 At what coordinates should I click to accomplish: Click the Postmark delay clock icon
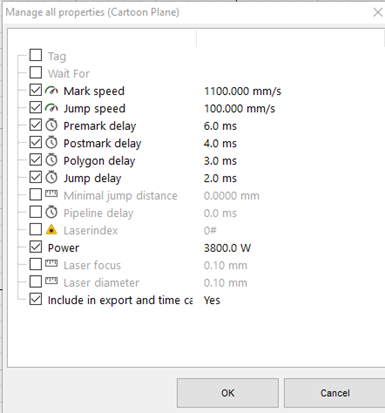pyautogui.click(x=51, y=143)
